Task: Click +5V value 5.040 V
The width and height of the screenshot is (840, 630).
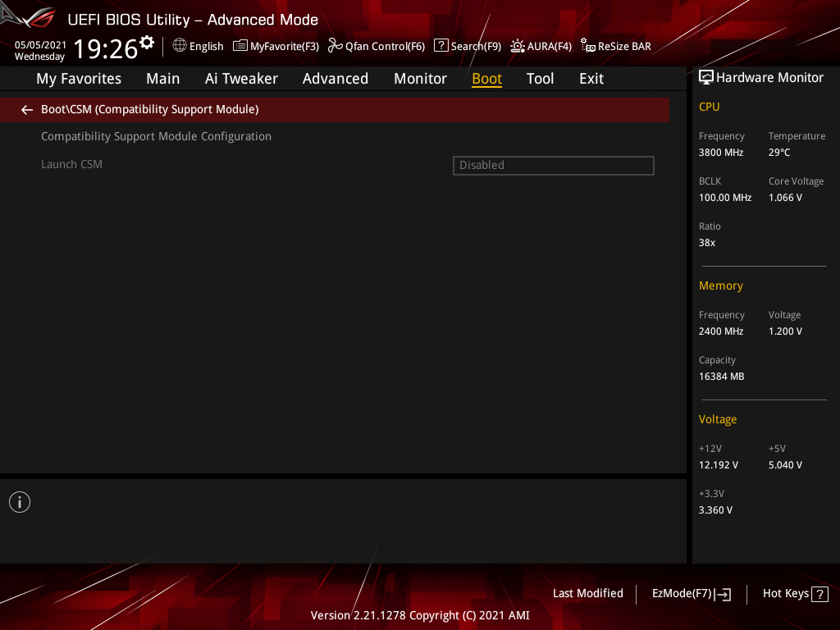Action: pyautogui.click(x=785, y=465)
